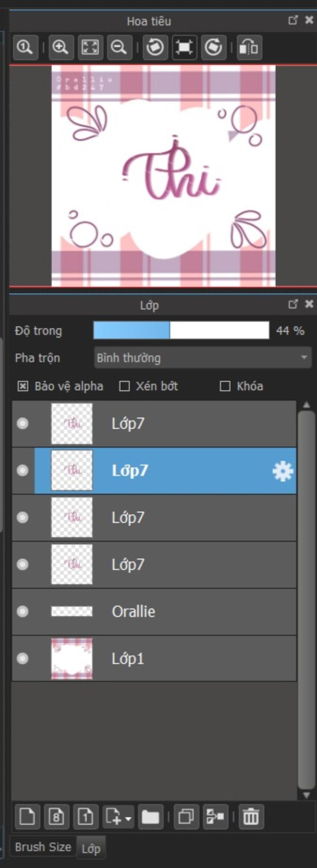Enable the Khóa lock checkbox
Screen dimensions: 317x868
tap(225, 386)
